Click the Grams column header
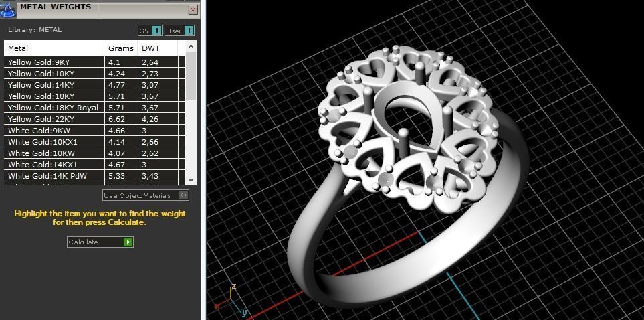The width and height of the screenshot is (644, 320). pos(121,48)
